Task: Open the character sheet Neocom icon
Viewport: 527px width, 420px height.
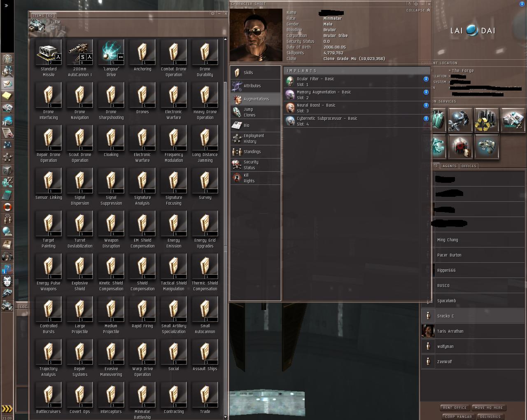Action: tap(7, 59)
